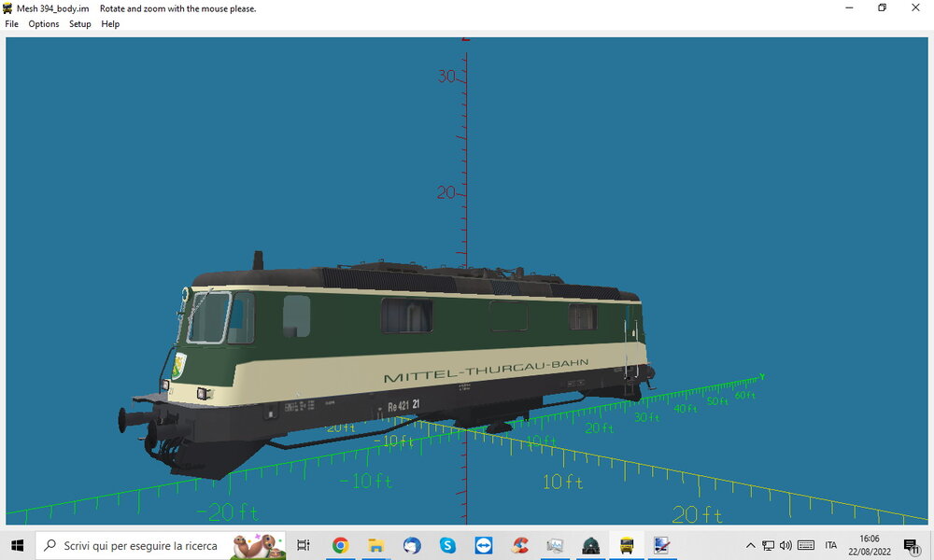934x560 pixels.
Task: Open the Help menu
Action: coord(110,24)
